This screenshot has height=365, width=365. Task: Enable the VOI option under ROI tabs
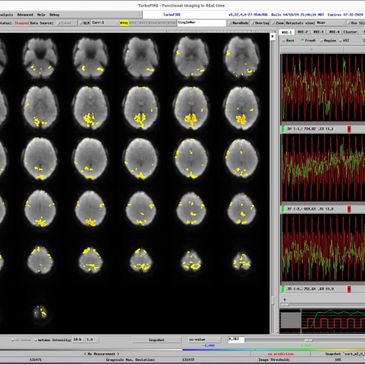pos(344,40)
